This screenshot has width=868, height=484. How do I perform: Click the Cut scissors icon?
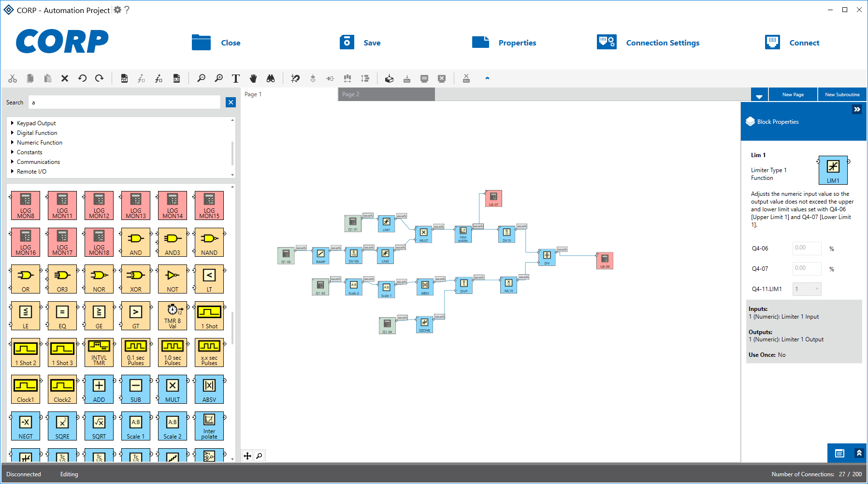[x=13, y=78]
